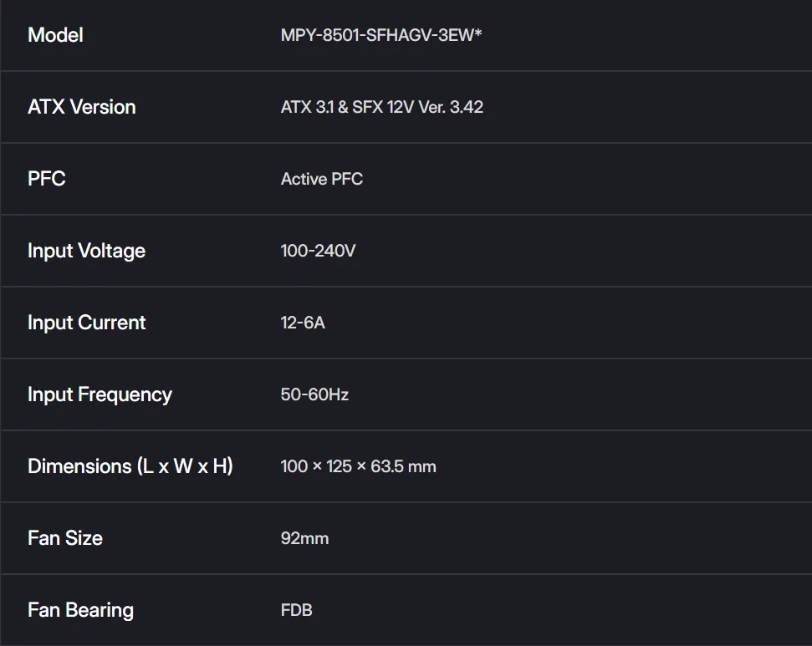Click the 92mm fan size value

304,539
